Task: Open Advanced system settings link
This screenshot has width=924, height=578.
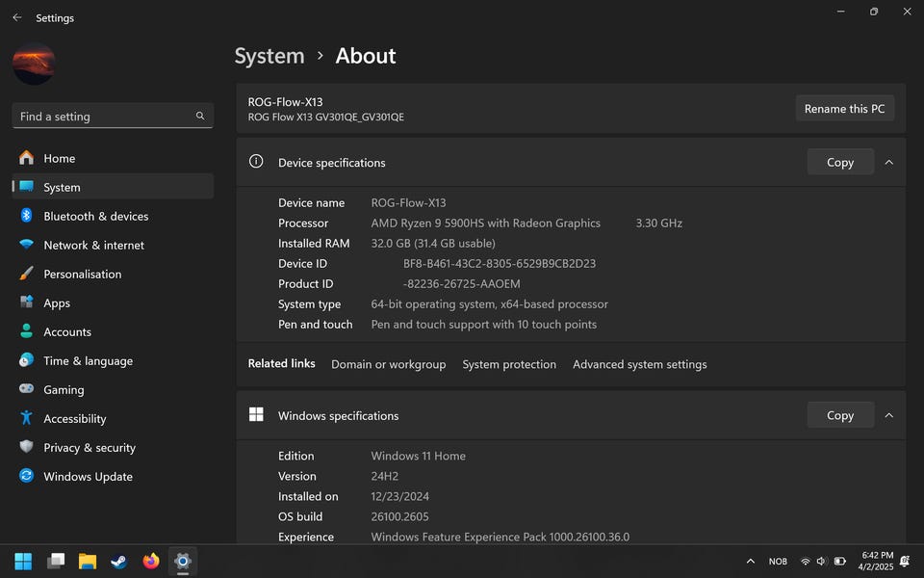Action: pyautogui.click(x=639, y=364)
